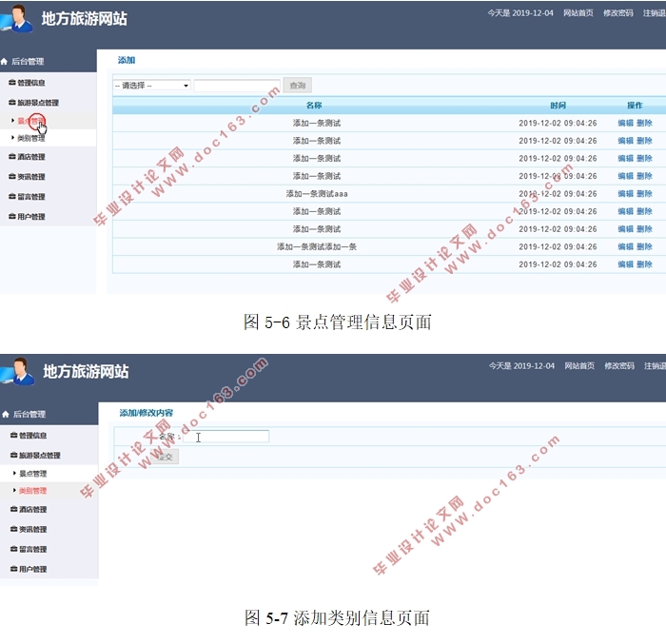Click the 添加 link above the search bar

[127, 60]
